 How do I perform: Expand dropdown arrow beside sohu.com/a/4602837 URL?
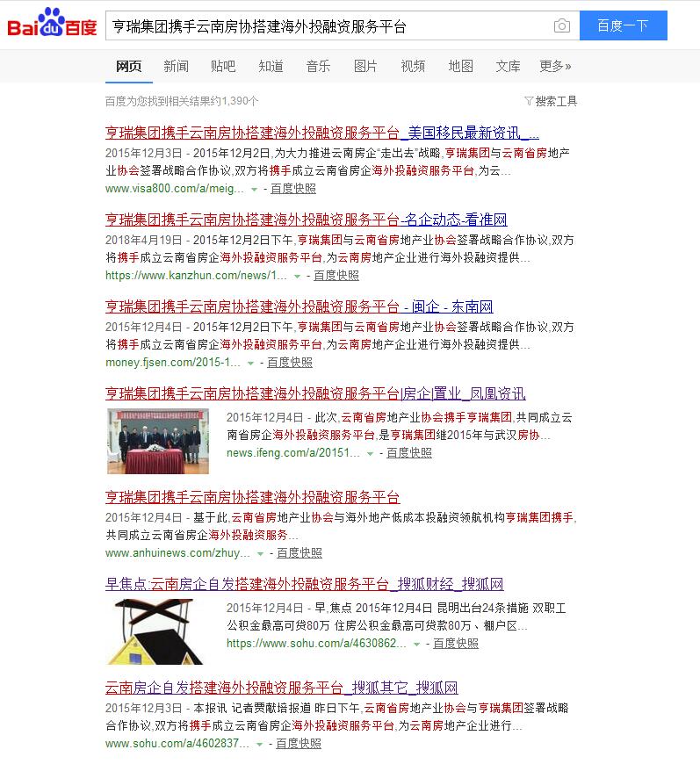259,745
